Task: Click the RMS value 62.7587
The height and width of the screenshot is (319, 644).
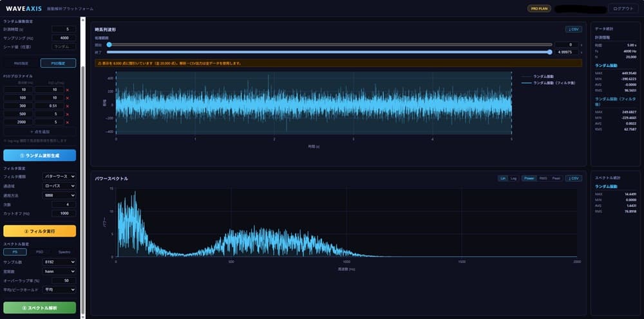Action: (x=630, y=129)
